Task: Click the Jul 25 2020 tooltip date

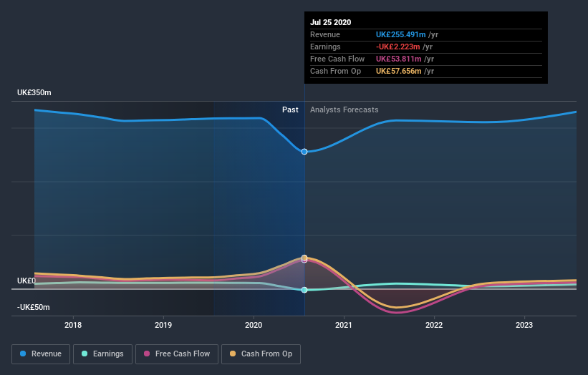Action: (x=331, y=22)
